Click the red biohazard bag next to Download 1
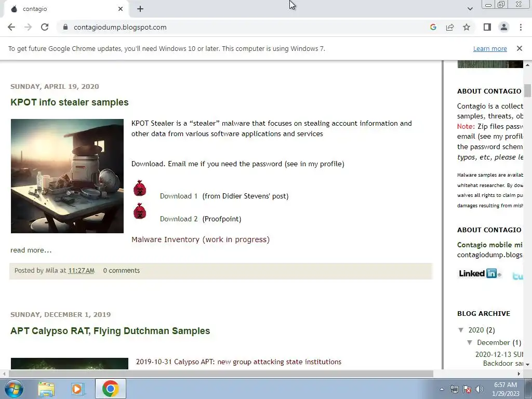This screenshot has width=532, height=399. tap(139, 188)
